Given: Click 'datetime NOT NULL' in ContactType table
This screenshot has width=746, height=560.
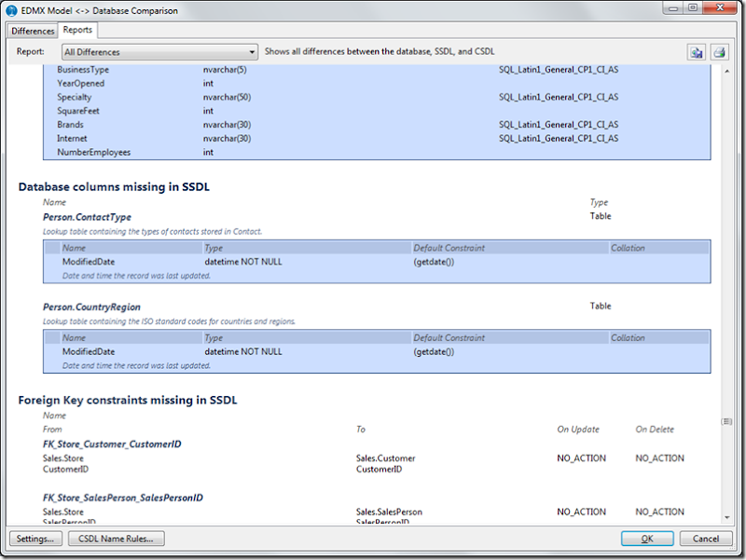Looking at the screenshot, I should [x=243, y=262].
